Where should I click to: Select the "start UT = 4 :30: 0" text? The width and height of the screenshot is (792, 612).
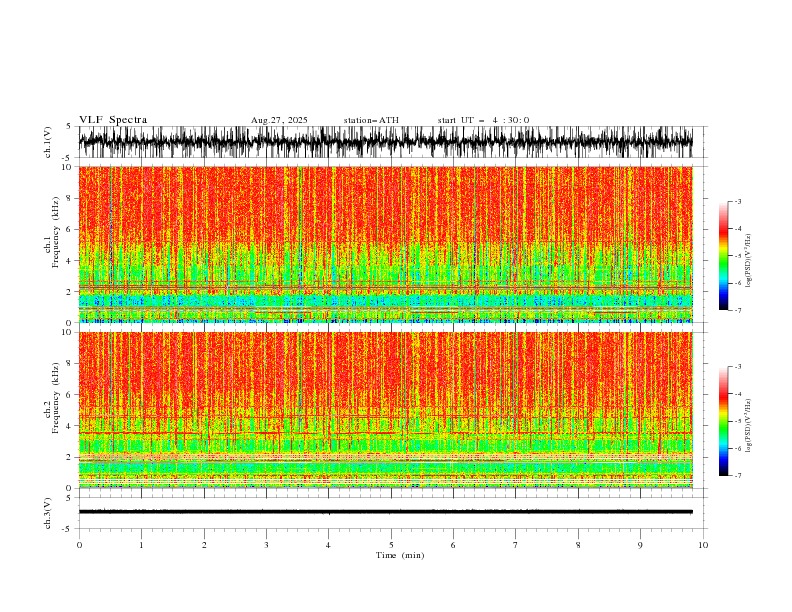pos(483,120)
